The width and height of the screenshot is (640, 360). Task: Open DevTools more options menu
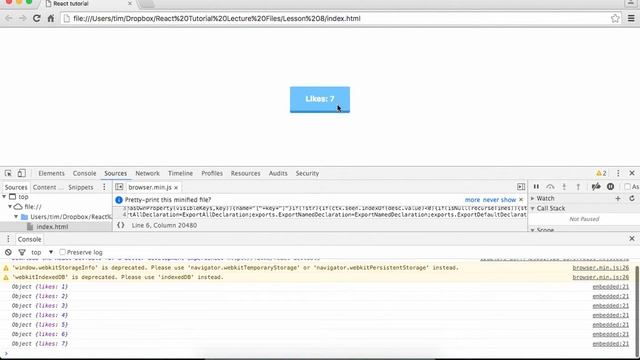618,173
